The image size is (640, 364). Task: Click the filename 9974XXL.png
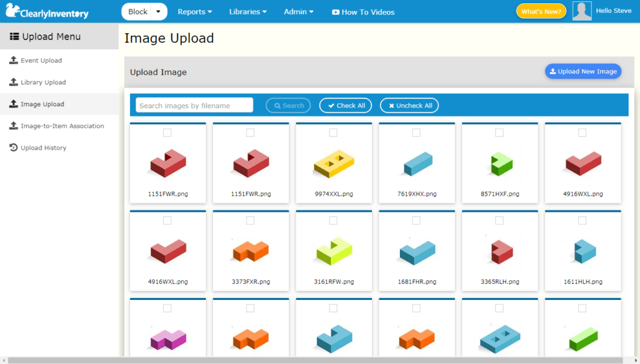334,194
